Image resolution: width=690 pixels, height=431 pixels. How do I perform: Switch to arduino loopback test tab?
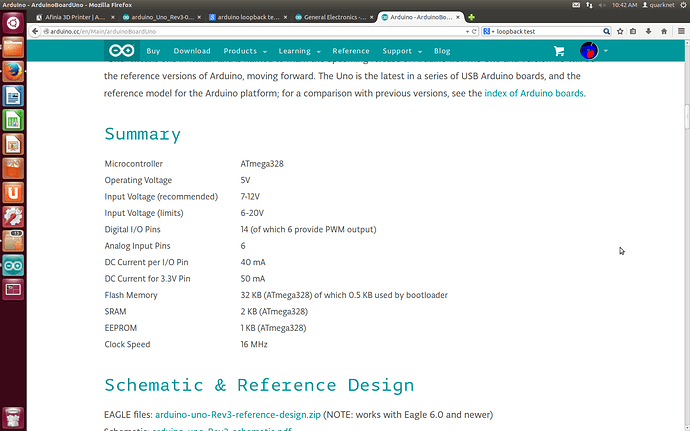pos(247,17)
